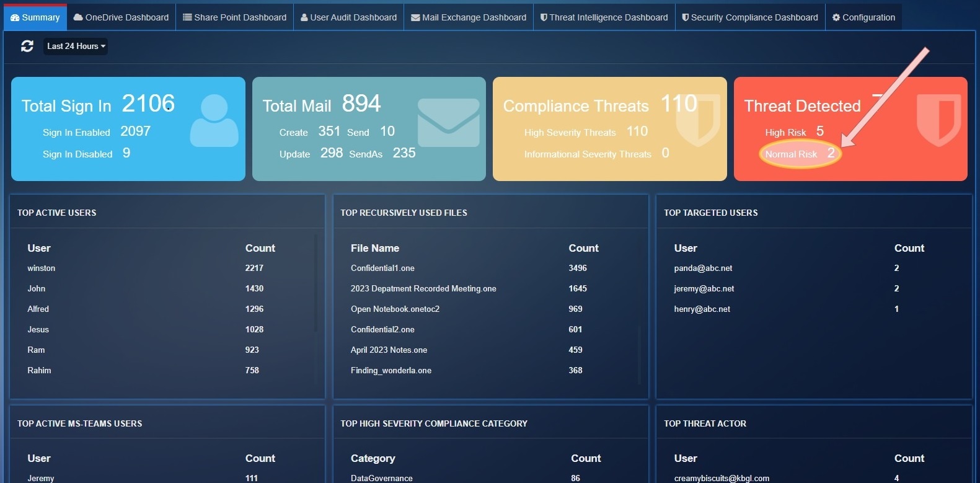Click the High Risk count 5
Screen dimensions: 980x483
(x=820, y=131)
